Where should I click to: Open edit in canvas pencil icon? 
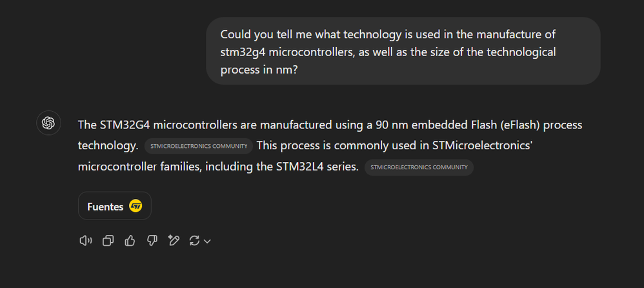pos(174,240)
